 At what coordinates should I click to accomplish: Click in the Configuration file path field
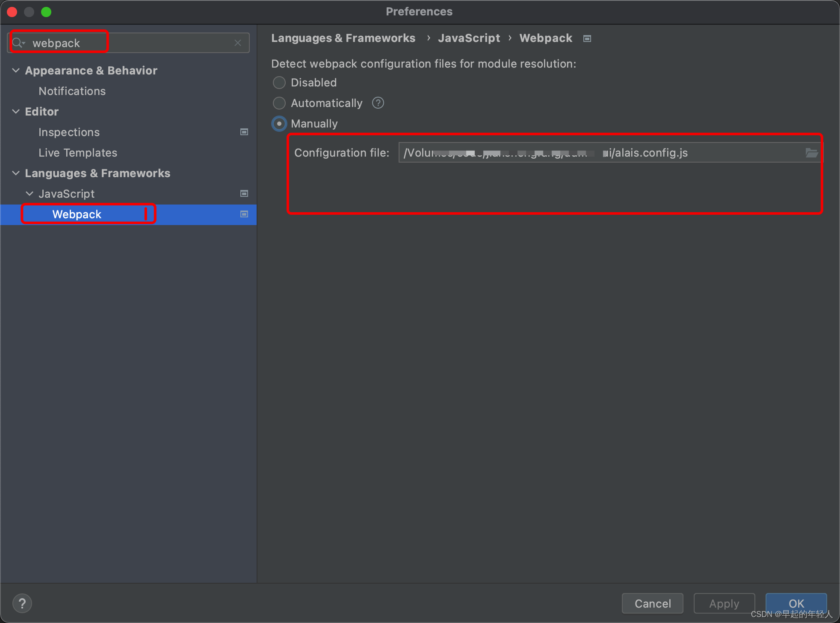[599, 153]
